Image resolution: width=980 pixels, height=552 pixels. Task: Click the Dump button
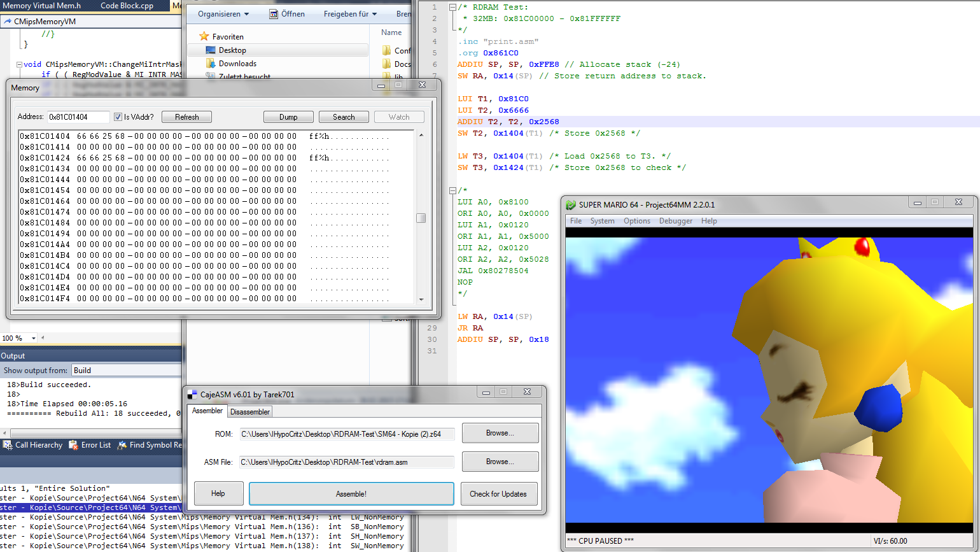coord(288,117)
